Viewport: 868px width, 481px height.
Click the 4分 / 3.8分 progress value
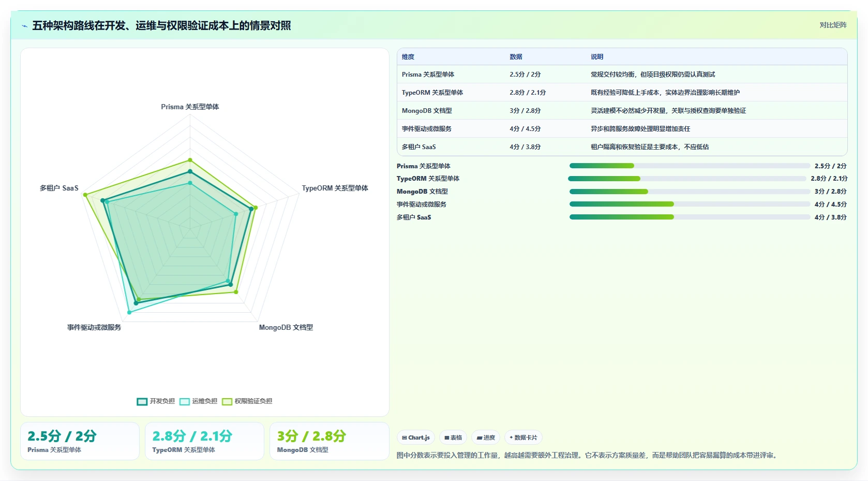tap(831, 217)
